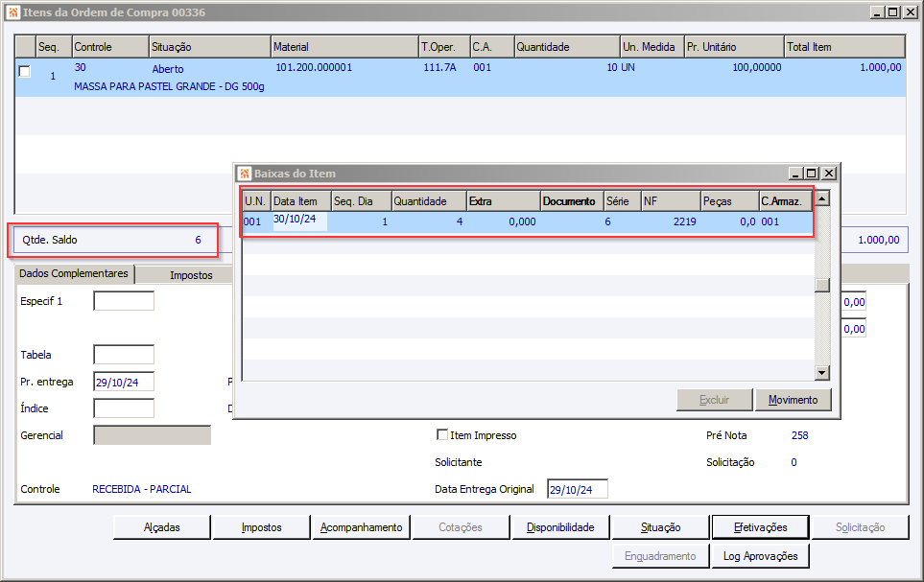Click the Controle column header

click(x=110, y=47)
